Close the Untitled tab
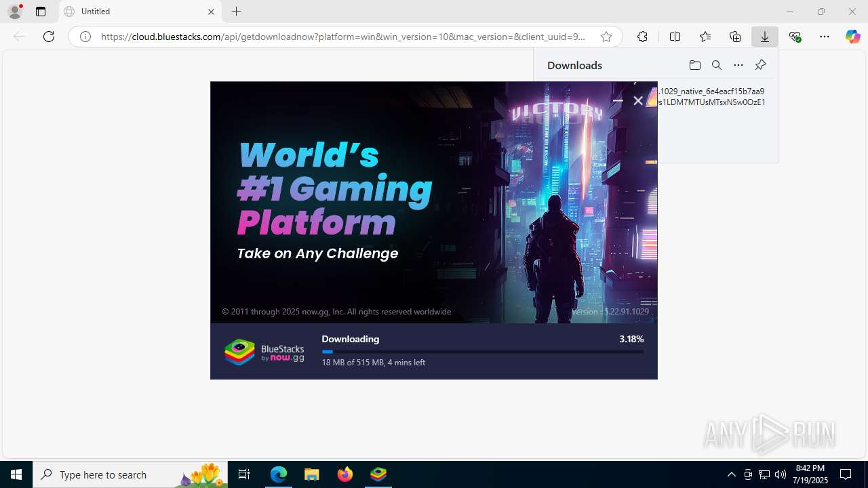Image resolution: width=868 pixels, height=488 pixels. (211, 12)
